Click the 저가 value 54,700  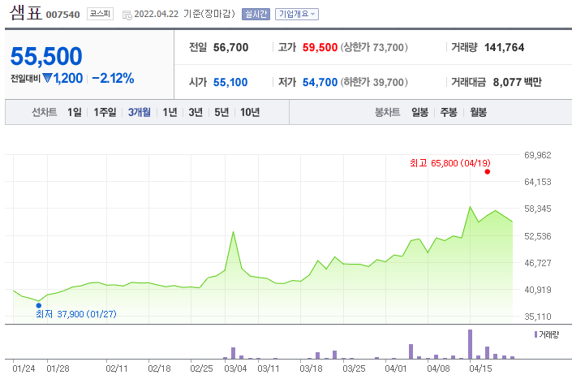320,82
